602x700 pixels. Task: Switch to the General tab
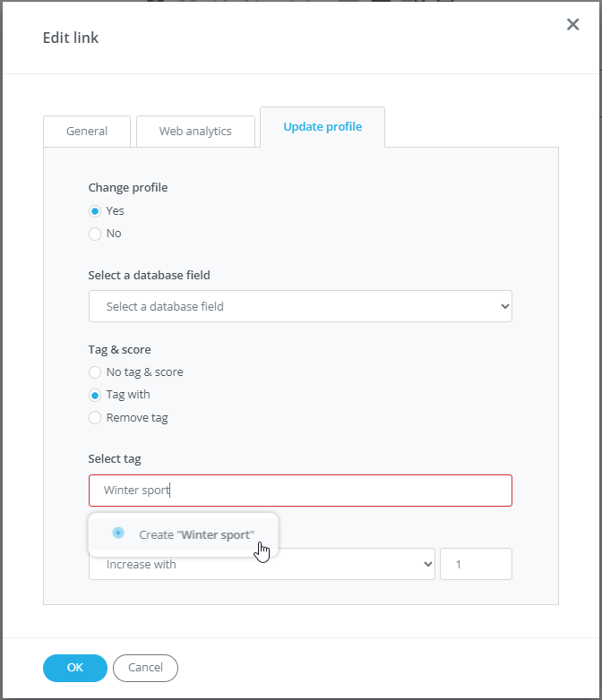pyautogui.click(x=87, y=131)
